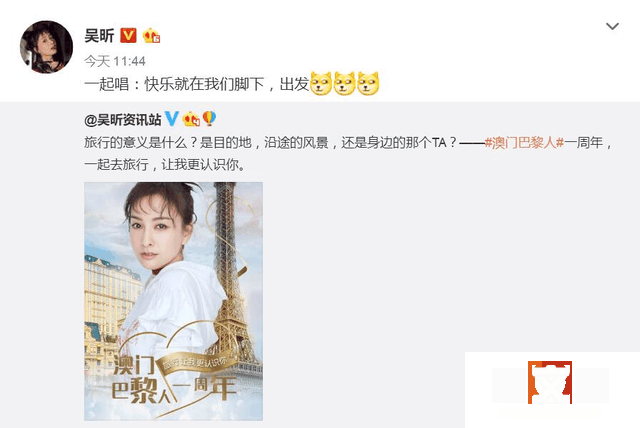This screenshot has height=428, width=640.
Task: Click the first doge emoji after 出发
Action: point(321,84)
